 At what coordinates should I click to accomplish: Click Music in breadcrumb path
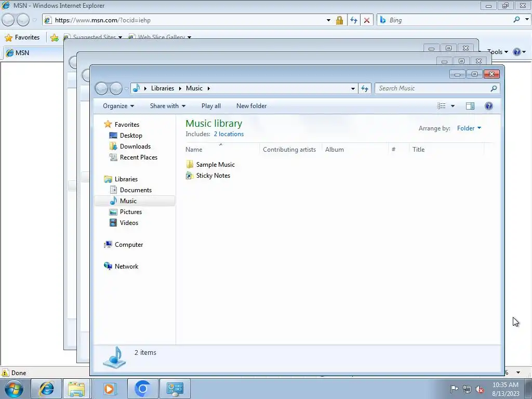click(x=194, y=88)
